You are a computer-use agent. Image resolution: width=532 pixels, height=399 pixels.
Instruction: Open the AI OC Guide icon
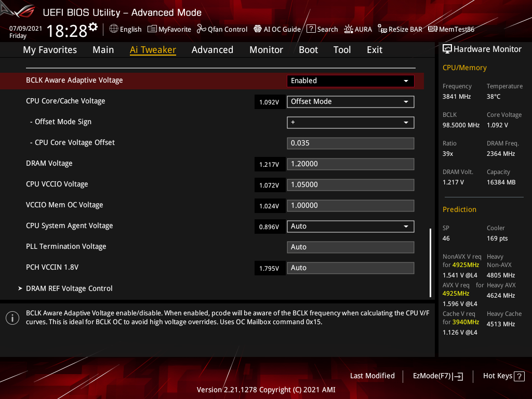[258, 29]
